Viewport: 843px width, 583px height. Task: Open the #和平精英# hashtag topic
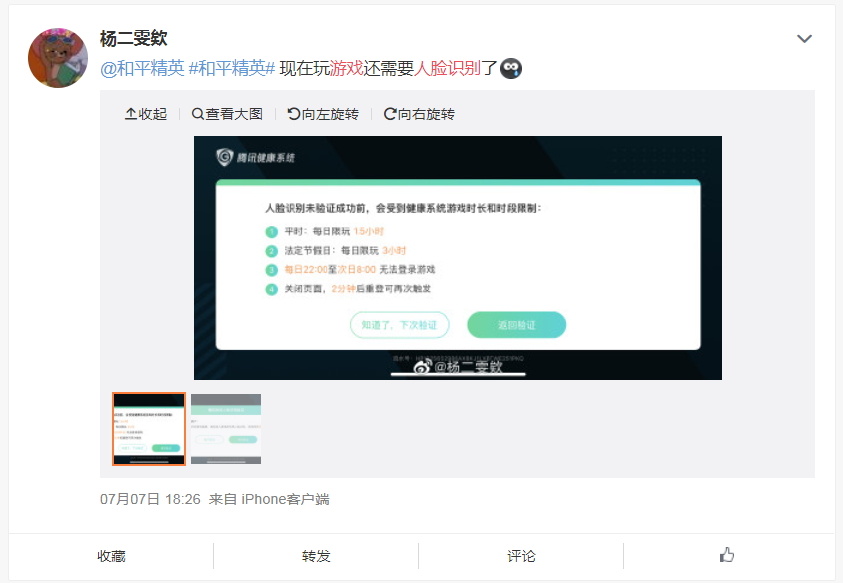point(232,68)
